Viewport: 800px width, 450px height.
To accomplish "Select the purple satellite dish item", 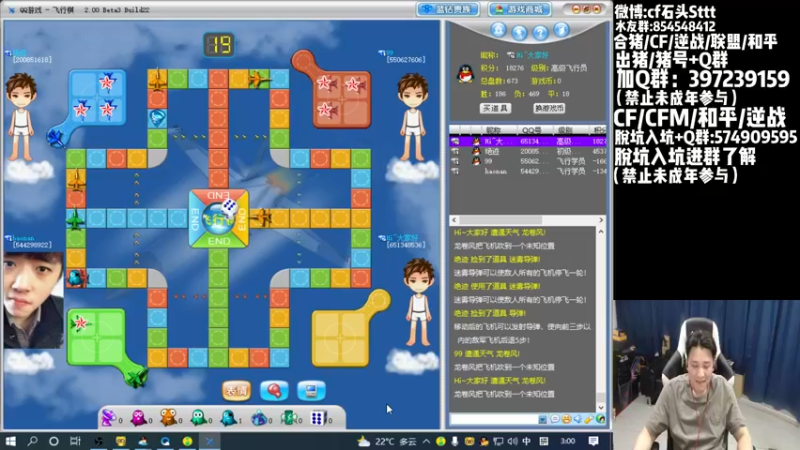I will pyautogui.click(x=109, y=418).
